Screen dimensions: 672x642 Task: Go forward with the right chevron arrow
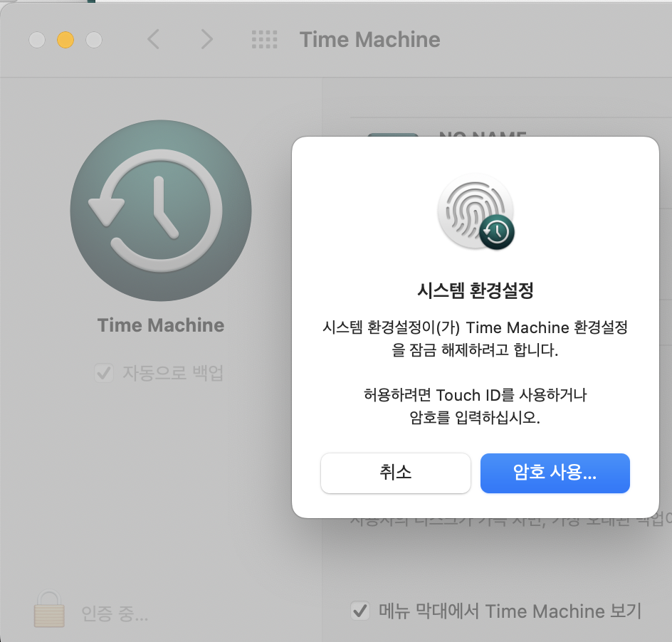(207, 40)
